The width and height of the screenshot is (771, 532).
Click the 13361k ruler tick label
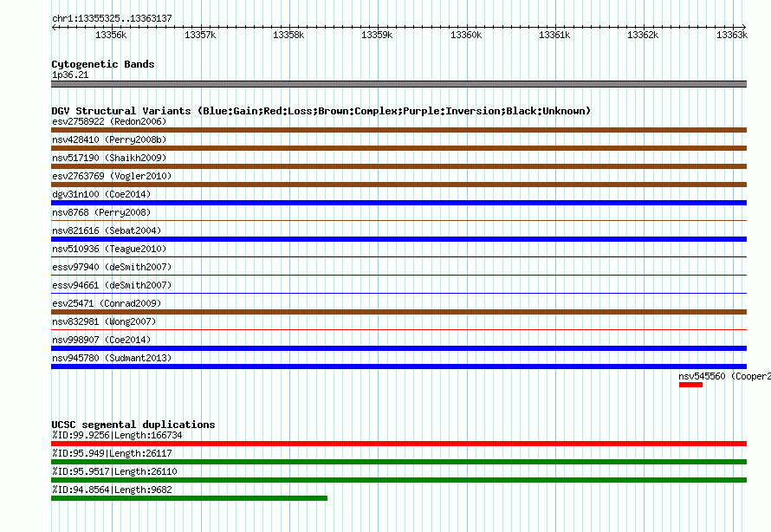point(554,35)
